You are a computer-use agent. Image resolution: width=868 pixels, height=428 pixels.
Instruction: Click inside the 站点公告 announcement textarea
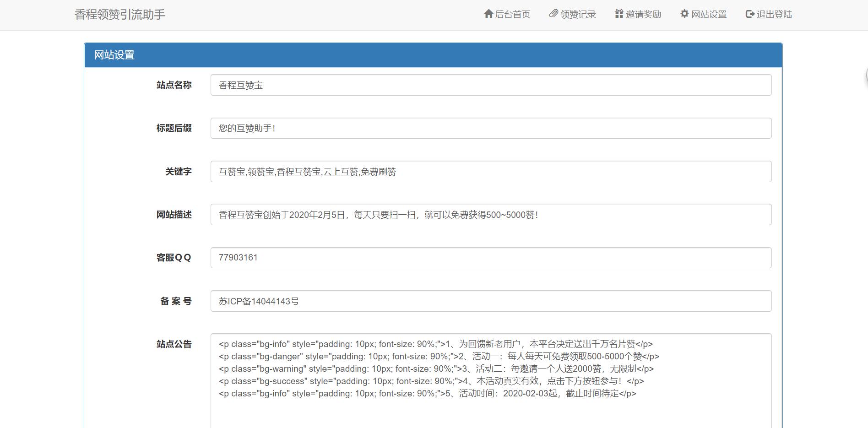(490, 375)
